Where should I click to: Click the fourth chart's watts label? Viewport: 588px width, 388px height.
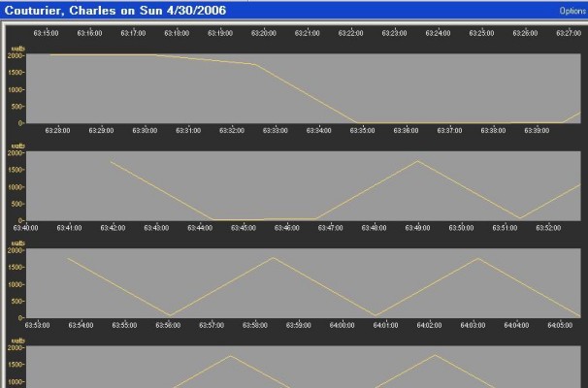pyautogui.click(x=18, y=340)
